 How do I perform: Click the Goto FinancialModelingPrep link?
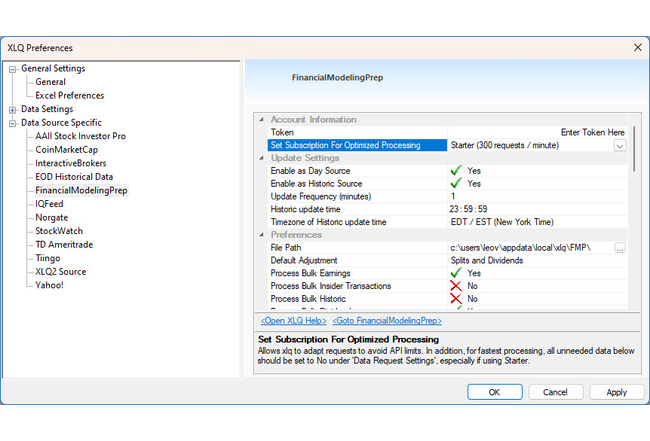pos(387,321)
